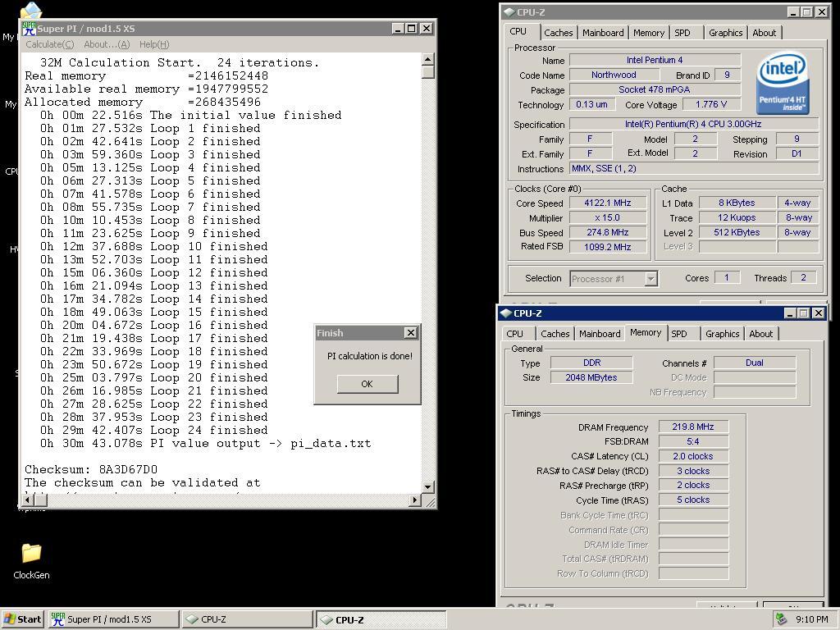This screenshot has width=840, height=630.
Task: Click Code Name value Northwood
Action: point(614,75)
